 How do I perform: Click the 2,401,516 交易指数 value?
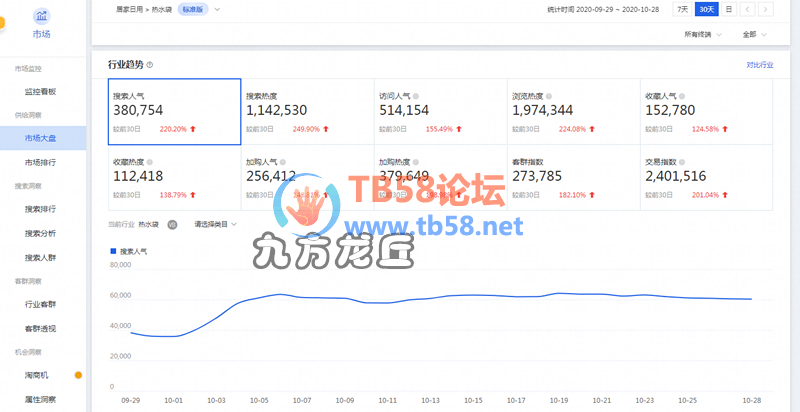tap(676, 176)
